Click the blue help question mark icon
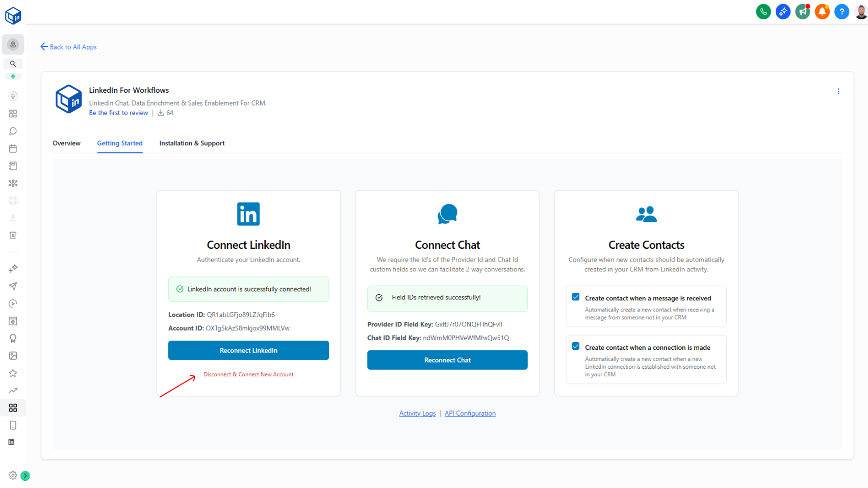This screenshot has width=868, height=488. pos(841,11)
